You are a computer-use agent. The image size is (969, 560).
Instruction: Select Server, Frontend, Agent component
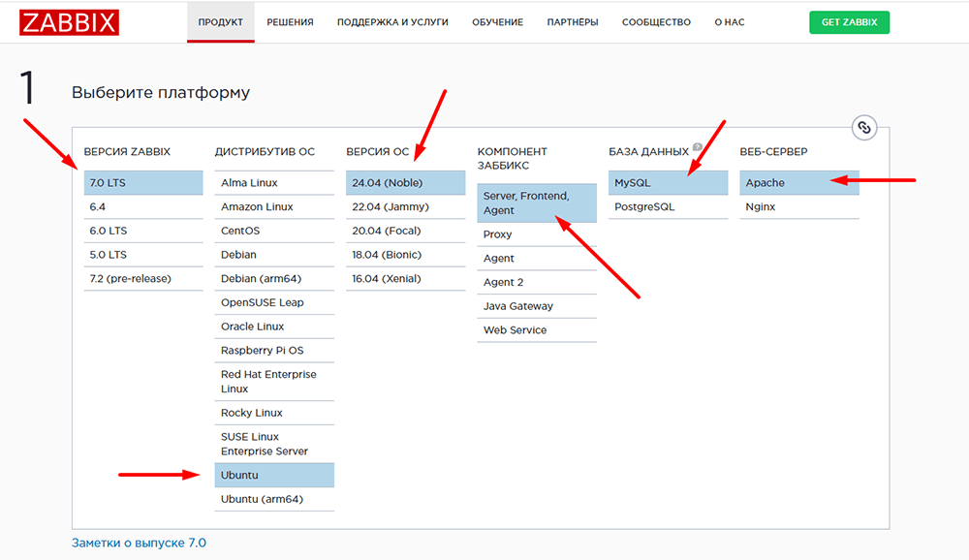[537, 202]
